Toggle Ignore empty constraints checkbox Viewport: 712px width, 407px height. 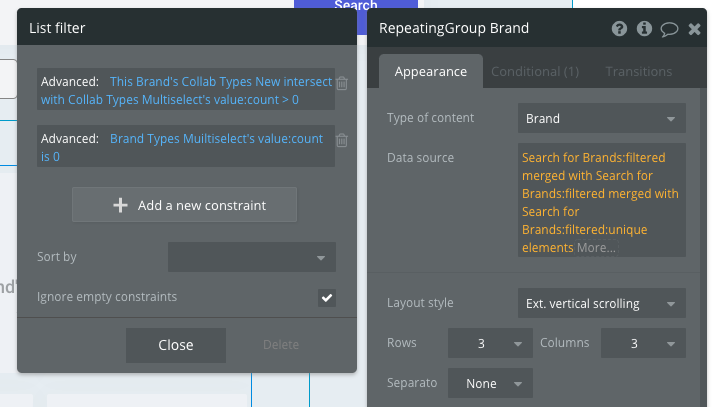[327, 297]
